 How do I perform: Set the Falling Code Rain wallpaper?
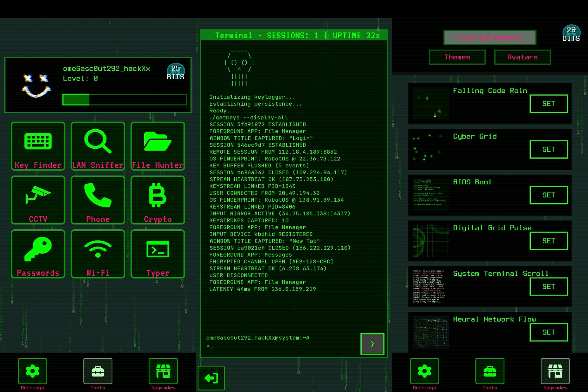549,104
